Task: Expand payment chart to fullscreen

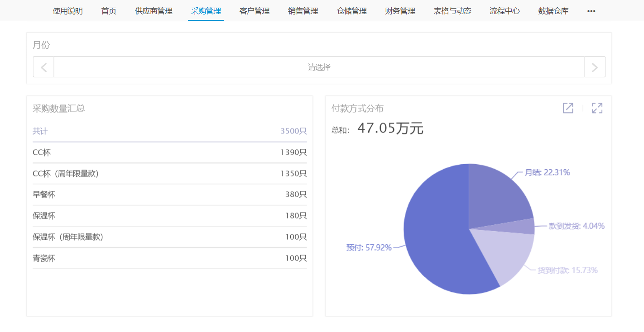Action: point(597,108)
